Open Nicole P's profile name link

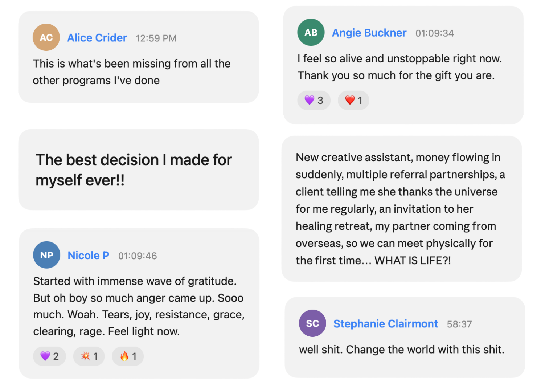pos(88,255)
